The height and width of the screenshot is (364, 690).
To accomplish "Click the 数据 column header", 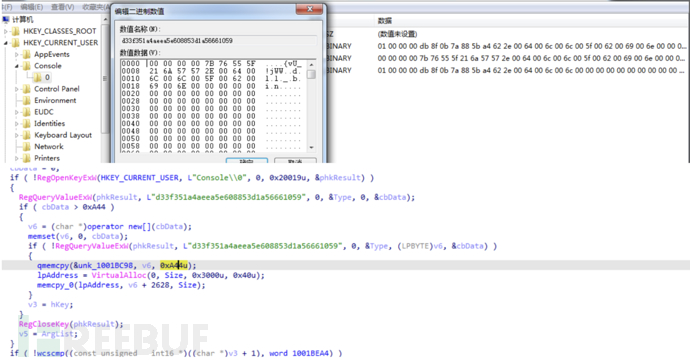I will click(x=385, y=21).
